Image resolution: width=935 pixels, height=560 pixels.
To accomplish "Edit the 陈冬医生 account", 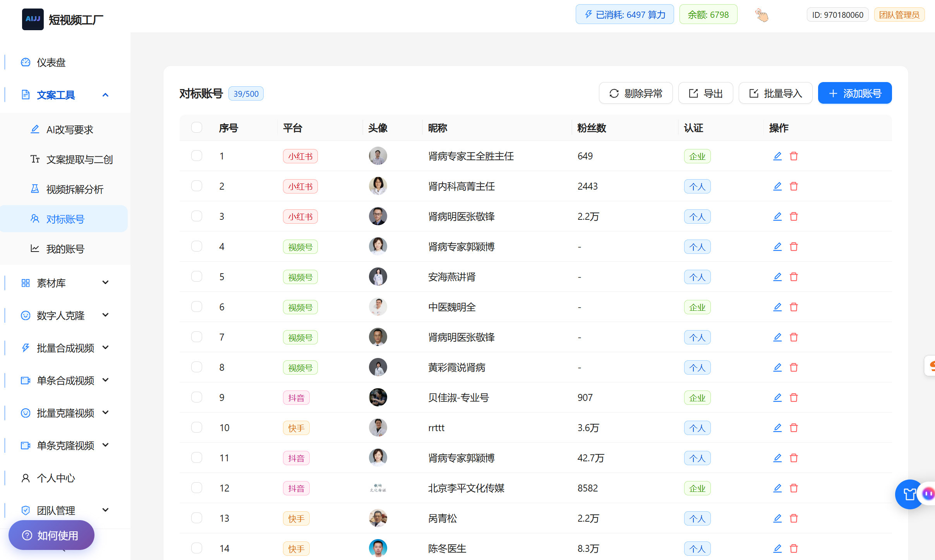I will [777, 548].
